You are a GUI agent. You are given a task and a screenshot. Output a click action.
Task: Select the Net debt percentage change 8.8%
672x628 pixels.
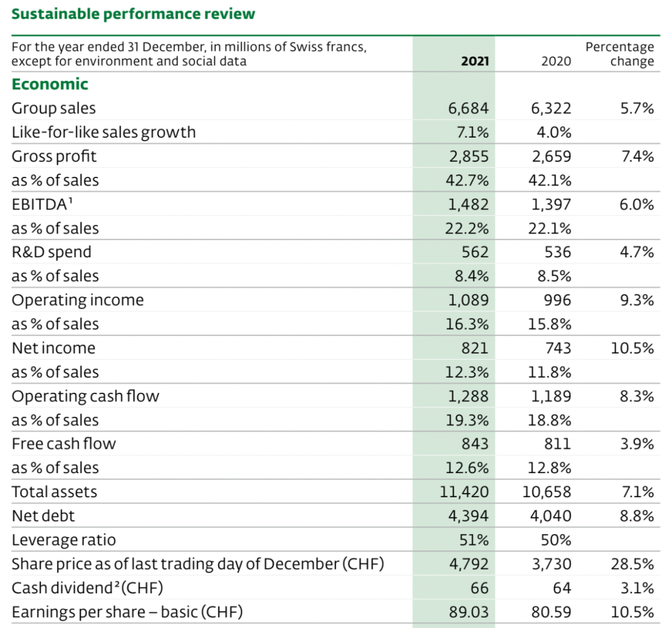tap(637, 516)
